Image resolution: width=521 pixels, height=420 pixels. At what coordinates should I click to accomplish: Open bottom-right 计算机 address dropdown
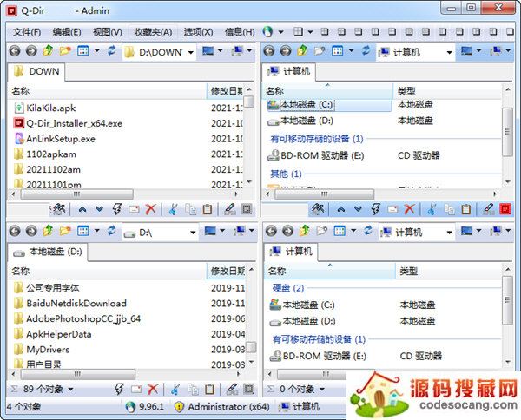(449, 233)
